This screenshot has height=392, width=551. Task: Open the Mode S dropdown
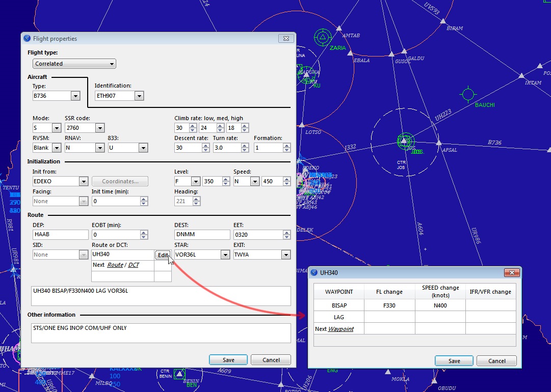tap(56, 128)
